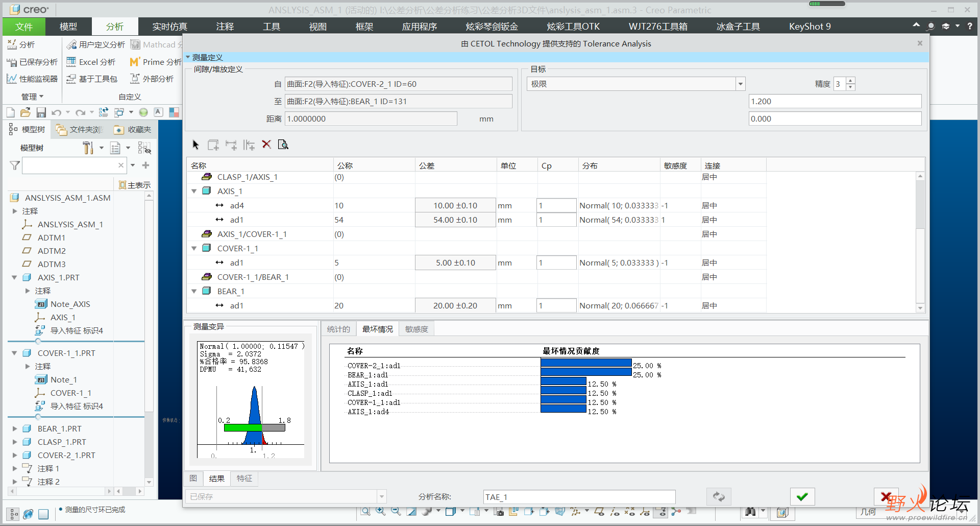Click the model tree vertical scrollbar
The image size is (980, 526).
tap(149, 338)
